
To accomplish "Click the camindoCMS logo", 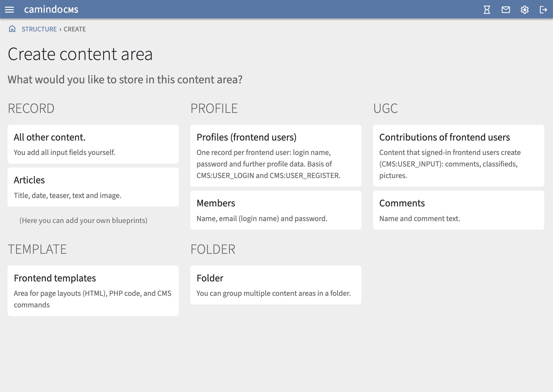I will pyautogui.click(x=51, y=9).
